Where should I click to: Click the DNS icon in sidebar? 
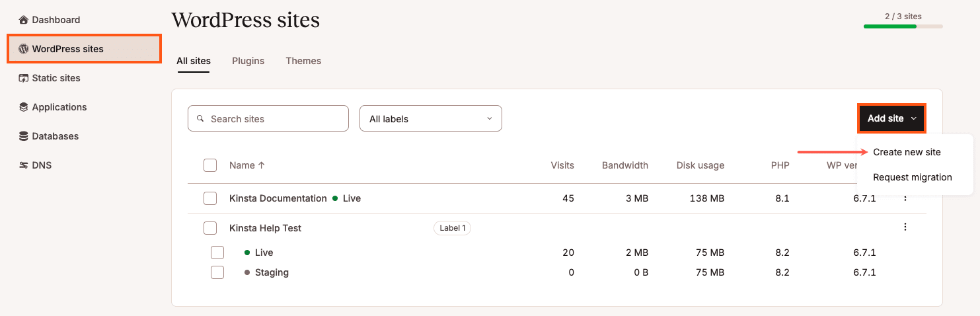tap(24, 165)
